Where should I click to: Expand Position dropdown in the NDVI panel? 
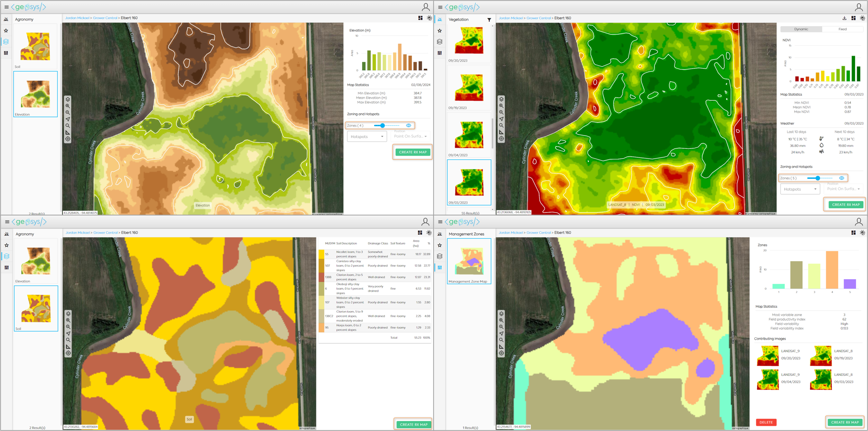coord(843,189)
